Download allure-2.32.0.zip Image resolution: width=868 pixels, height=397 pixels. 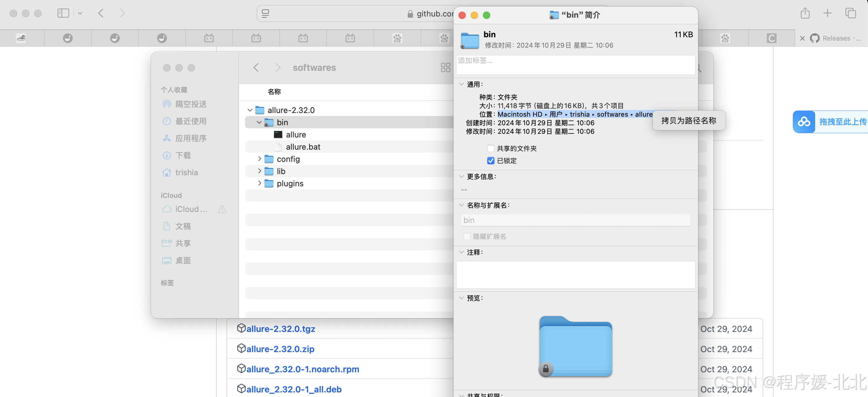point(280,349)
